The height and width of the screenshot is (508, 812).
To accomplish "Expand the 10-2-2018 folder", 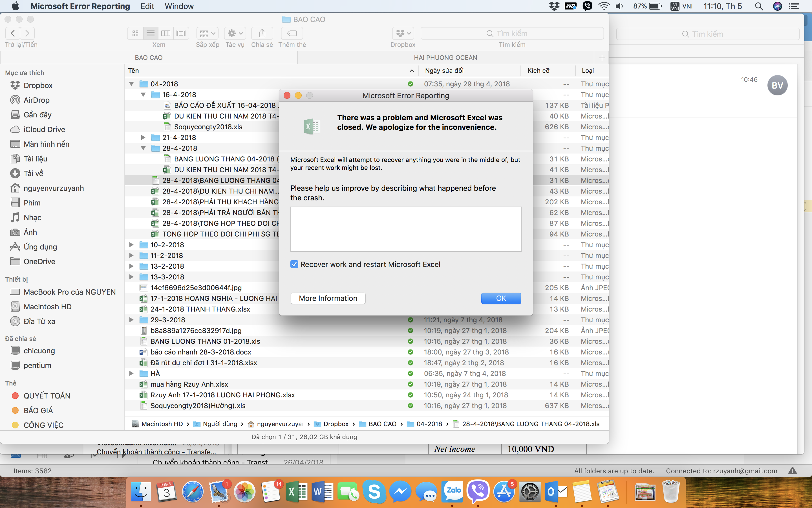I will pos(132,245).
